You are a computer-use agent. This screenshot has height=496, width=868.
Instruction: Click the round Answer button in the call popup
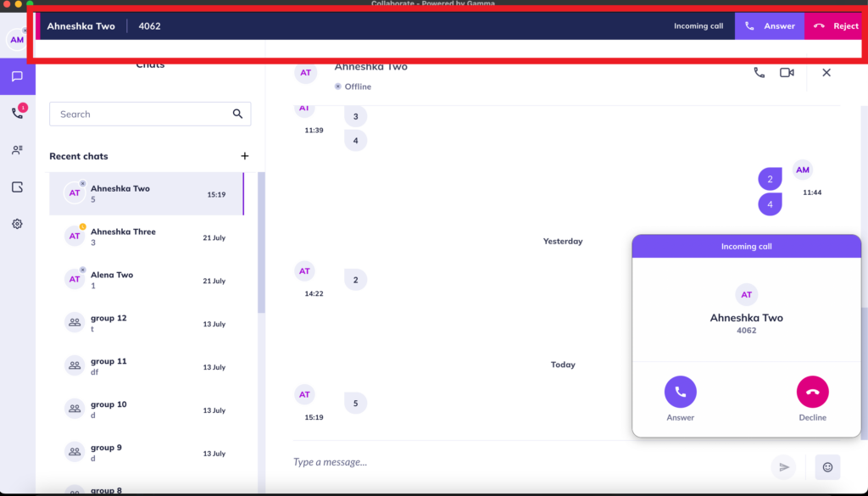point(681,392)
